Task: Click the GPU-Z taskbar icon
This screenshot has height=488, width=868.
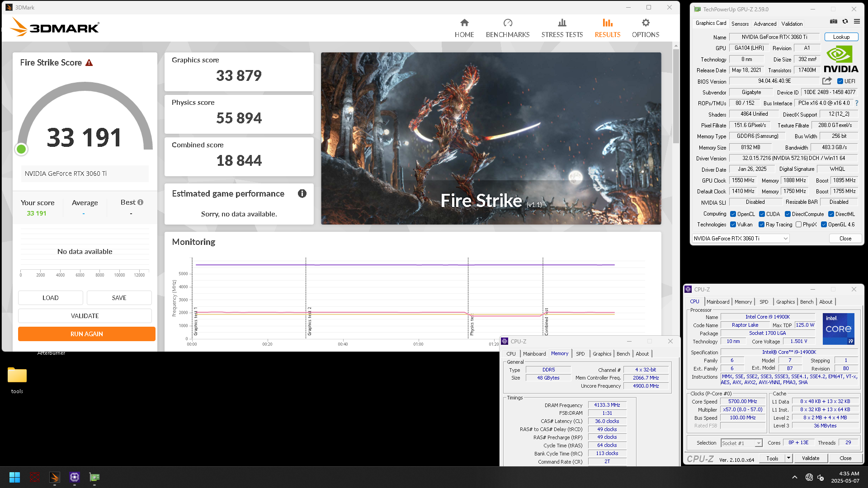Action: [94, 477]
